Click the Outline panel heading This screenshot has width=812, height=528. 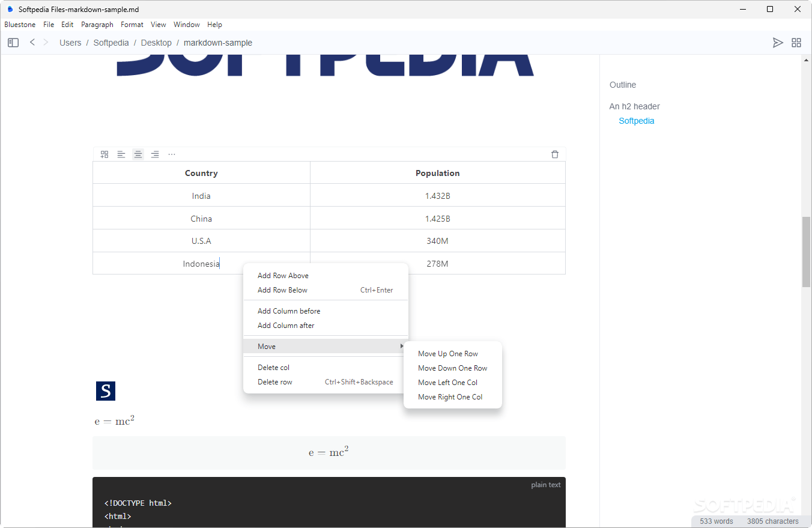(623, 85)
